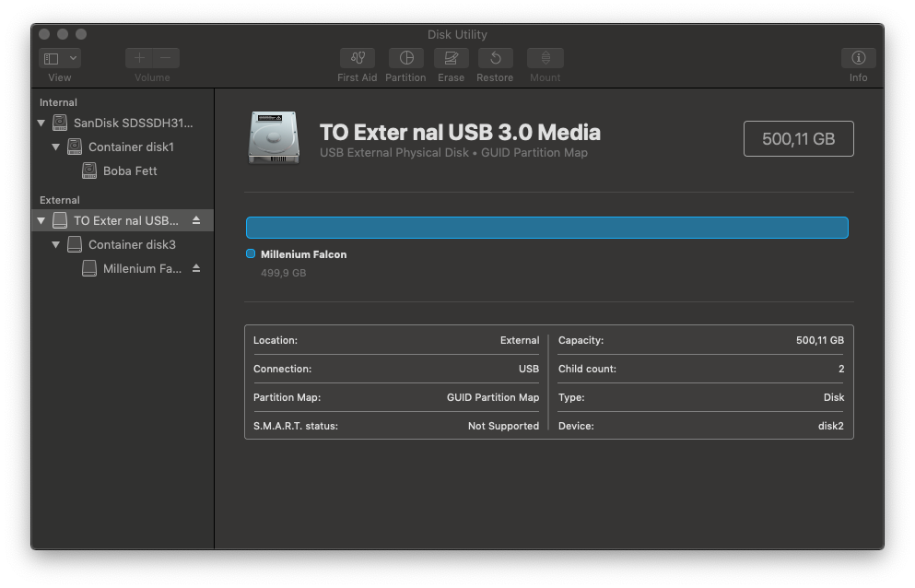Click the sidebar View icon
915x588 pixels.
click(52, 58)
